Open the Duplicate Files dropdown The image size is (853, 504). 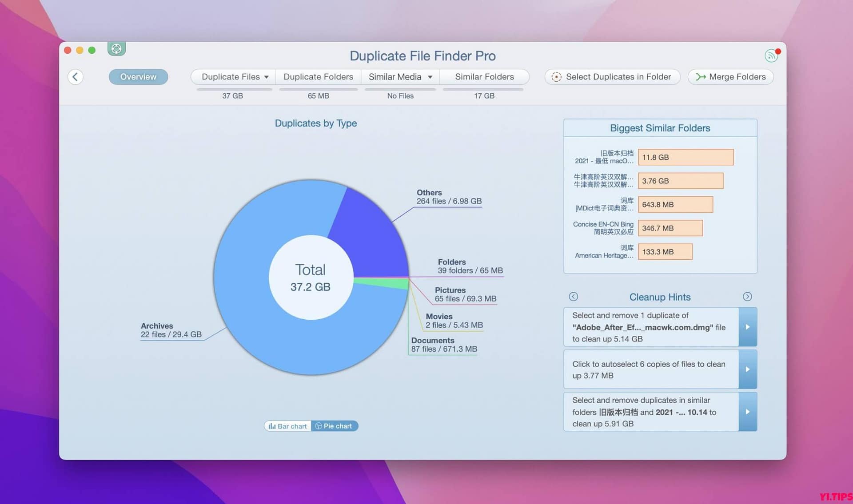[267, 77]
